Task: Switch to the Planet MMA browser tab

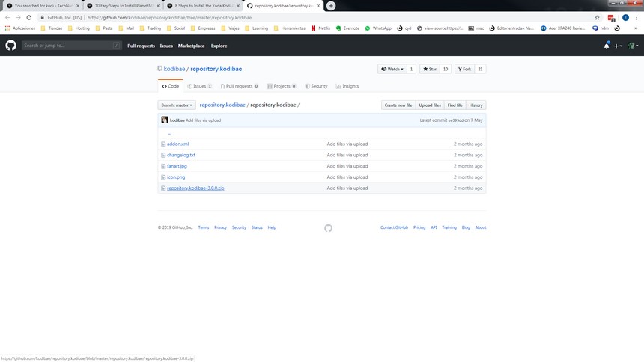Action: [x=124, y=6]
